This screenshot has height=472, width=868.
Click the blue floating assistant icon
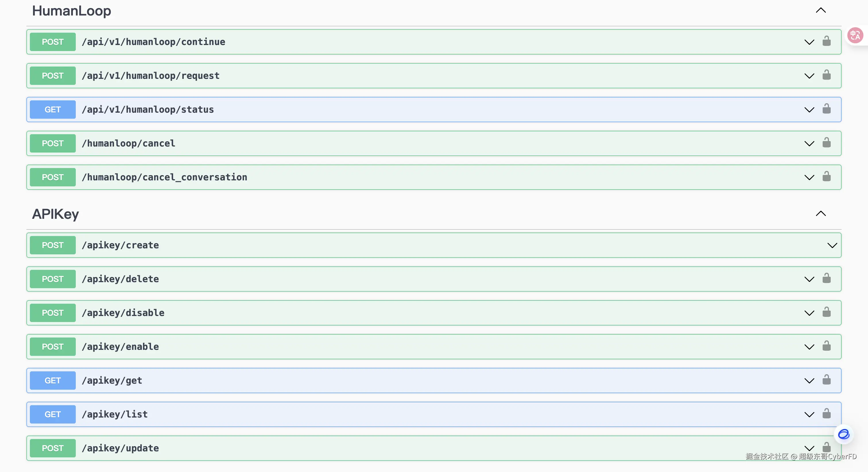(x=843, y=434)
